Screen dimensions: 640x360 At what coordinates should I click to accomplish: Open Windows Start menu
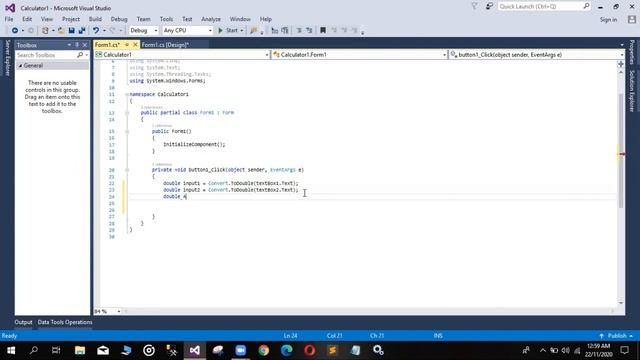[x=11, y=350]
